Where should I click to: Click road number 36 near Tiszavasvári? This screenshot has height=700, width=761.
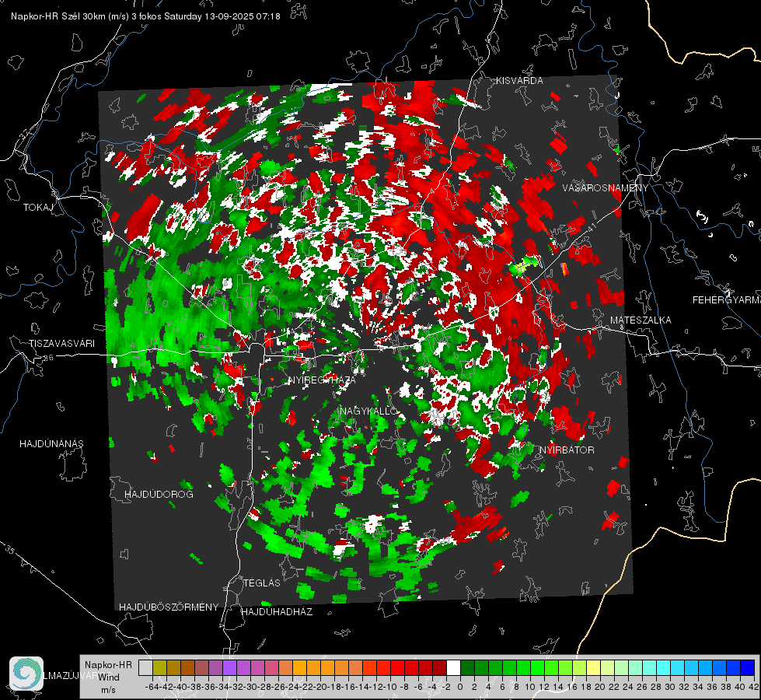tap(48, 358)
